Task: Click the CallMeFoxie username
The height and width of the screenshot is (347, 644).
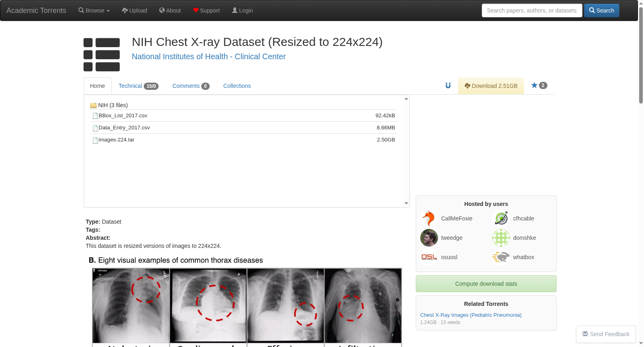Action: pos(457,218)
